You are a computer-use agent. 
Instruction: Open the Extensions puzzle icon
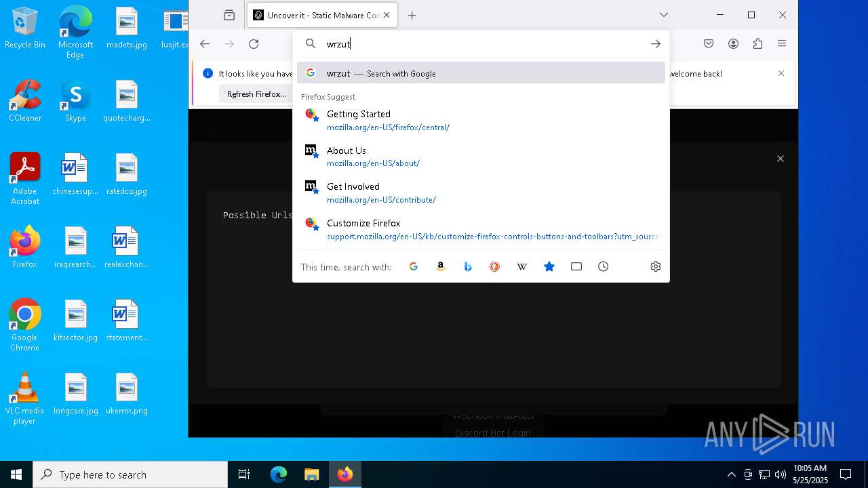[757, 43]
